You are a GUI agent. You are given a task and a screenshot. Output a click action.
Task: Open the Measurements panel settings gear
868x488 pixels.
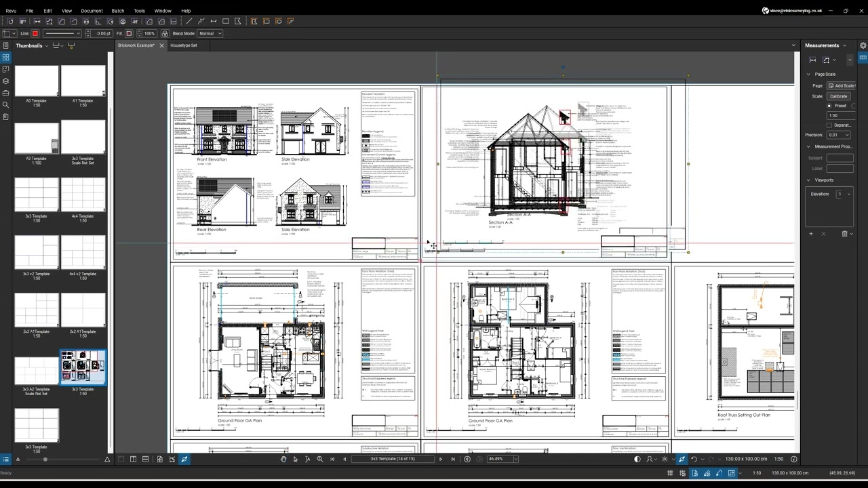(x=863, y=45)
